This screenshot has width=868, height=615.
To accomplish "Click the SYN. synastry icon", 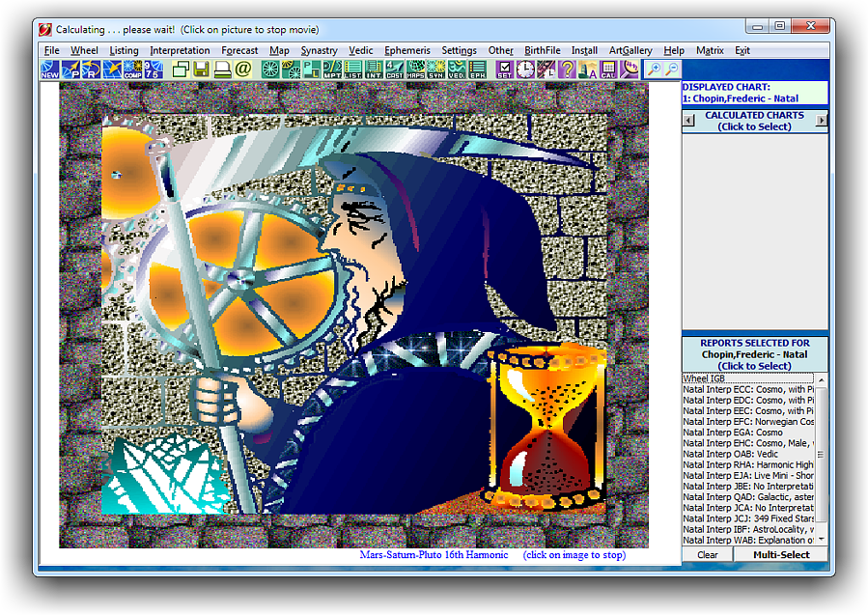I will coord(436,70).
